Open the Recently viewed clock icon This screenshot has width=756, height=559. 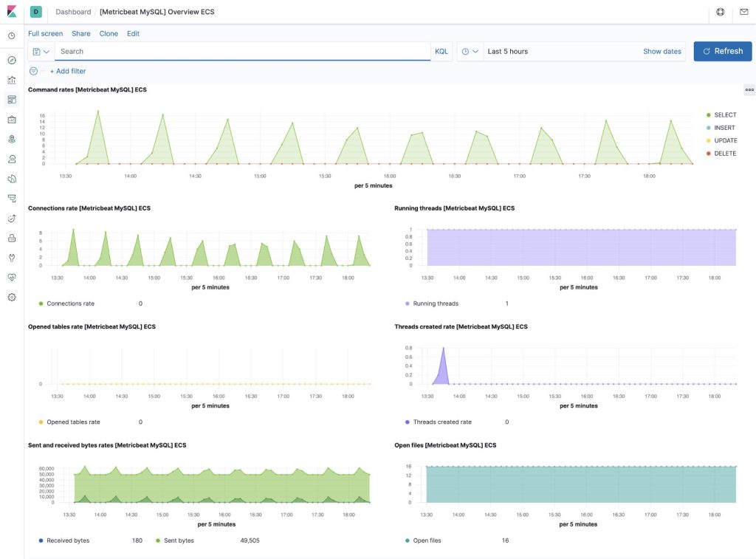12,35
